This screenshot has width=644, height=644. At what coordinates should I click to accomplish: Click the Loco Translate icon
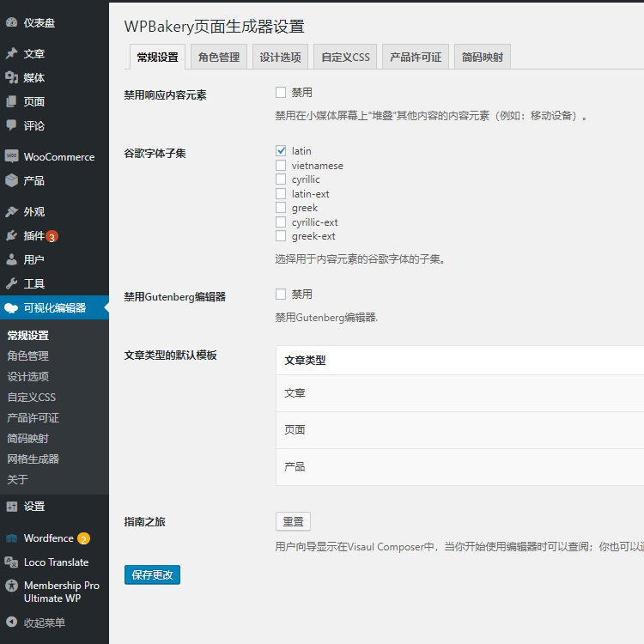point(11,562)
